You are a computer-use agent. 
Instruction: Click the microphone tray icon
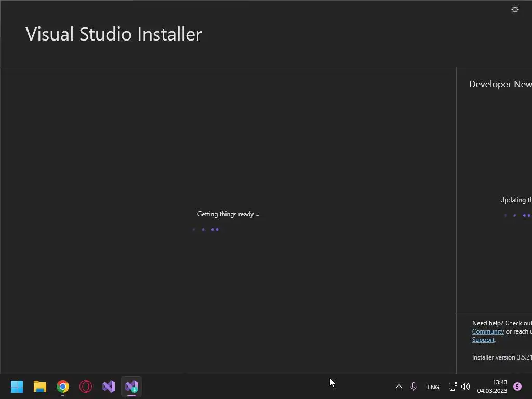pyautogui.click(x=413, y=387)
